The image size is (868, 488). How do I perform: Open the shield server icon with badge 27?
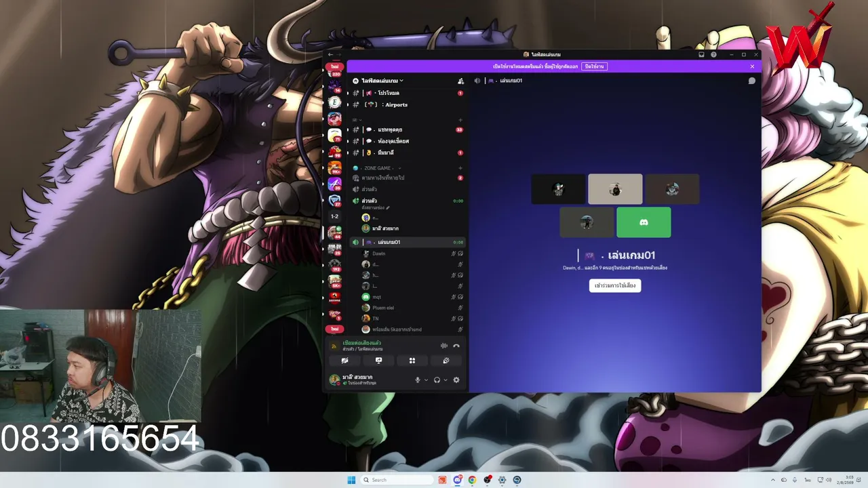(x=334, y=201)
